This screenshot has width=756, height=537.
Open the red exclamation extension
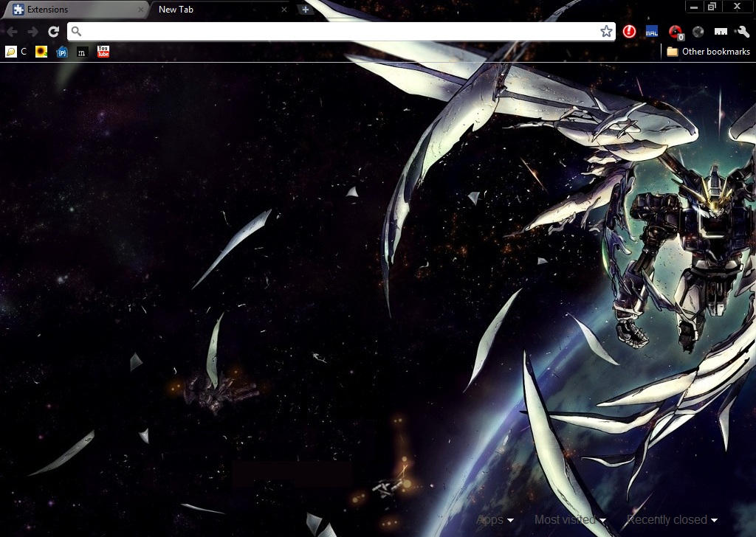tap(629, 31)
